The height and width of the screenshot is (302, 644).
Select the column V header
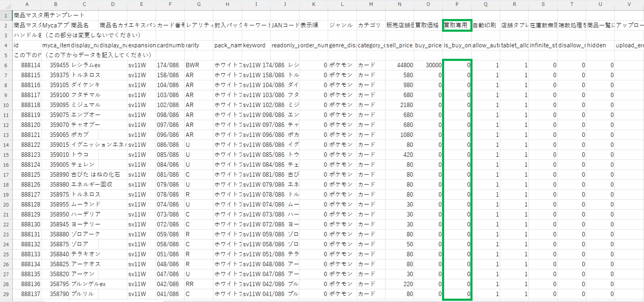(x=629, y=5)
